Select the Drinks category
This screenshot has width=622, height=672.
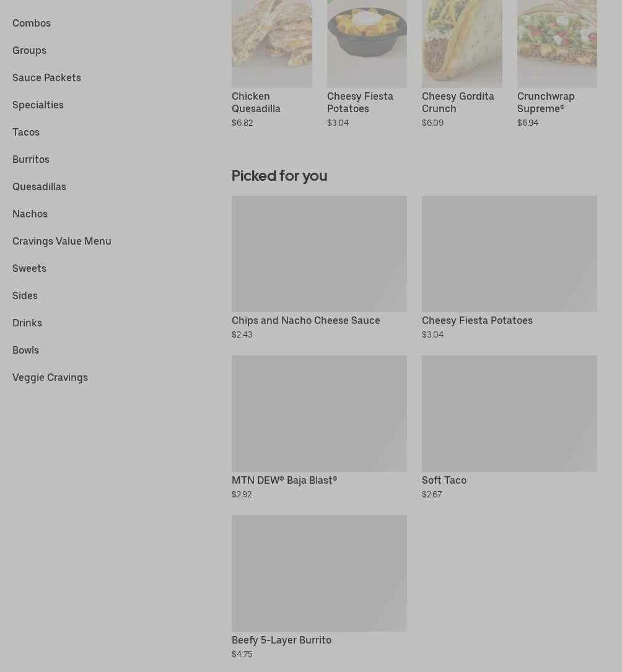[27, 323]
